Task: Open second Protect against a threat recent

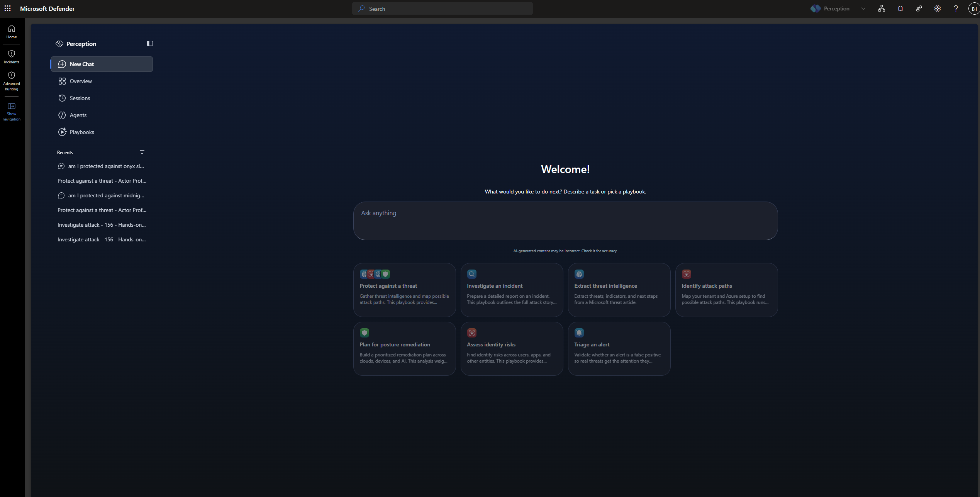Action: (x=102, y=210)
